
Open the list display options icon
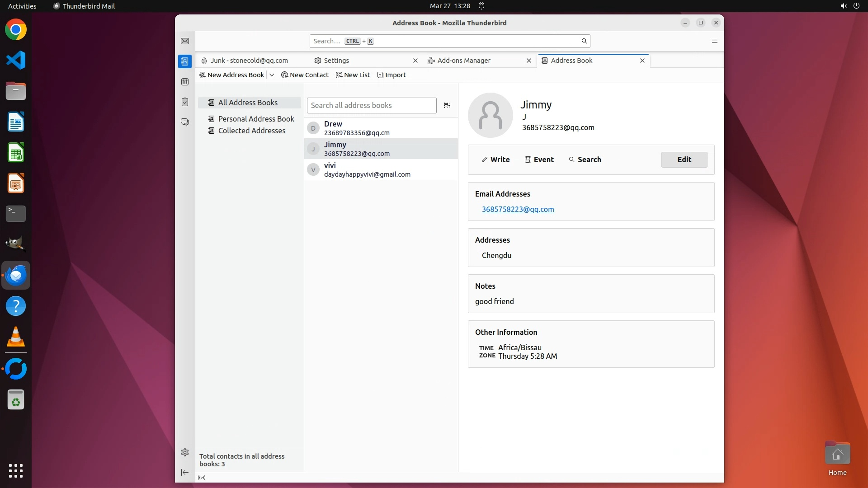[447, 105]
